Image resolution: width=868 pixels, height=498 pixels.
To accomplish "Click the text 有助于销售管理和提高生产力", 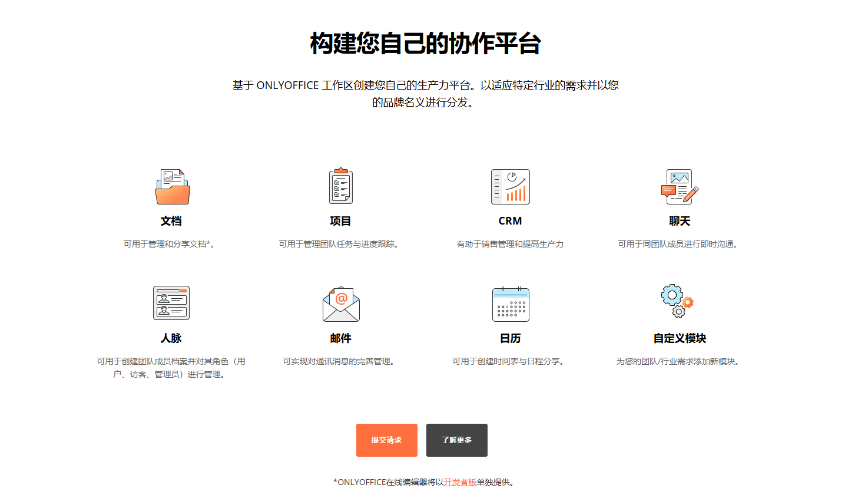I will click(x=510, y=244).
